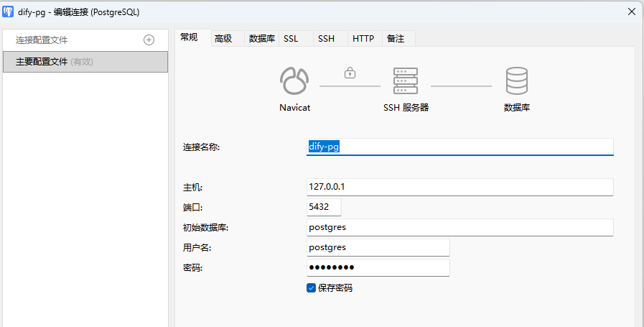The height and width of the screenshot is (327, 644).
Task: Click the 保存密码 label text
Action: click(335, 288)
